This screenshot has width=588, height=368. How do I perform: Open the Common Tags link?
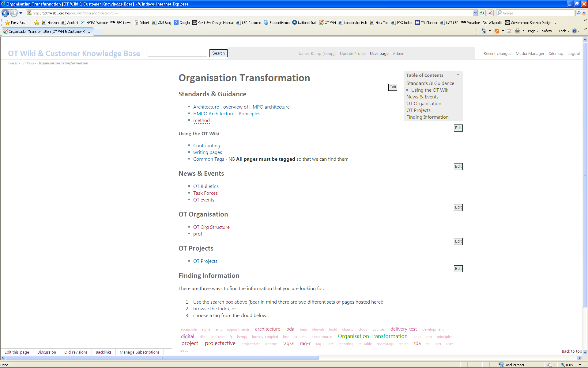(x=209, y=159)
